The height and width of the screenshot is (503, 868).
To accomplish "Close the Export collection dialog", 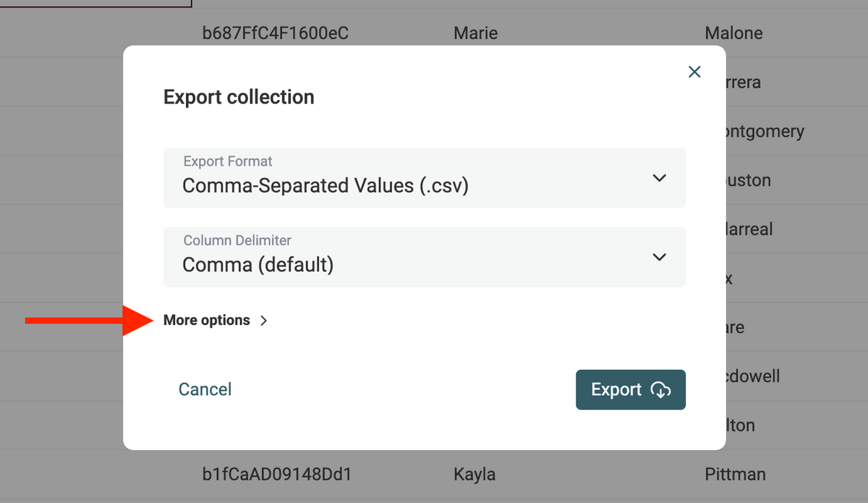I will (x=694, y=72).
